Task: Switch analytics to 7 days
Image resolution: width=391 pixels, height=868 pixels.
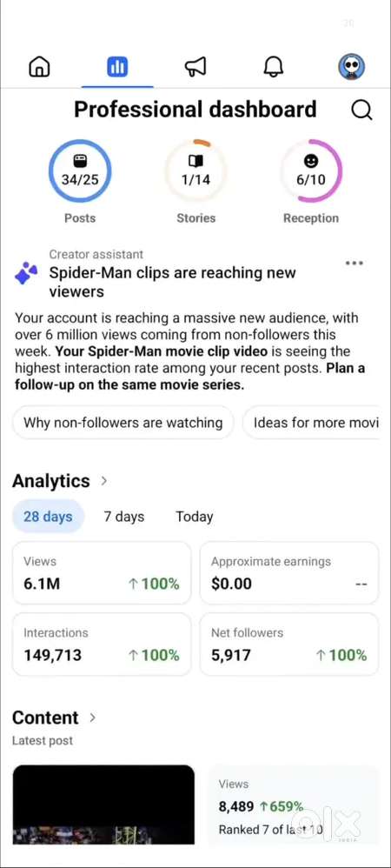Action: 124,517
